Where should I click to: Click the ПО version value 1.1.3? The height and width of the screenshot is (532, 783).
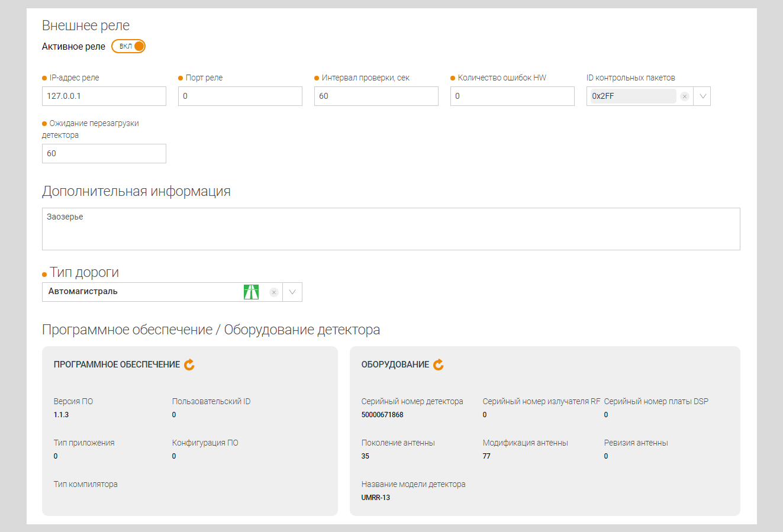pos(62,415)
